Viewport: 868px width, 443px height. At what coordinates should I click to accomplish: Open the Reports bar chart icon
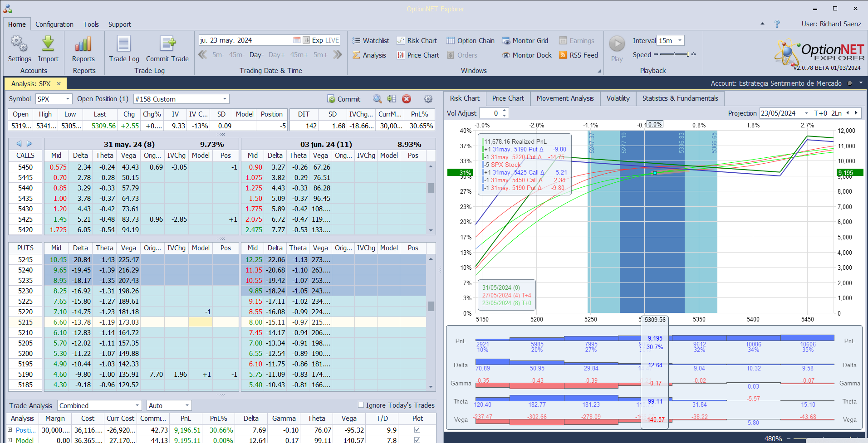tap(83, 44)
